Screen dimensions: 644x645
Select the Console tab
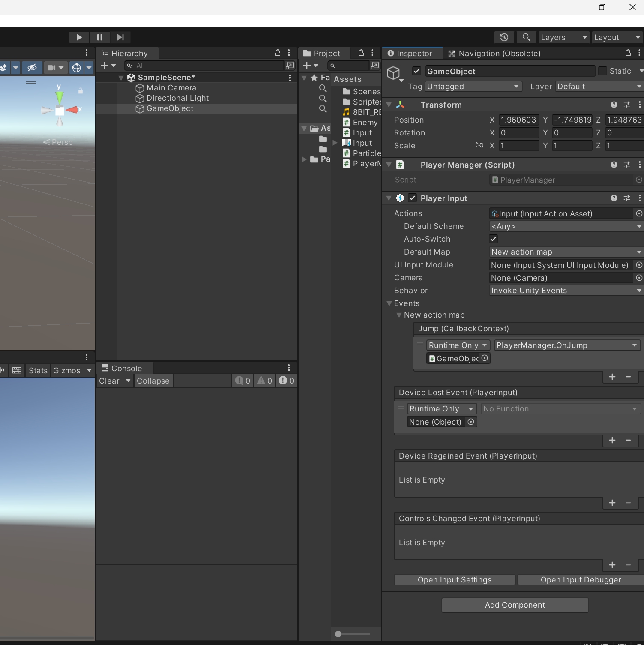coord(125,368)
